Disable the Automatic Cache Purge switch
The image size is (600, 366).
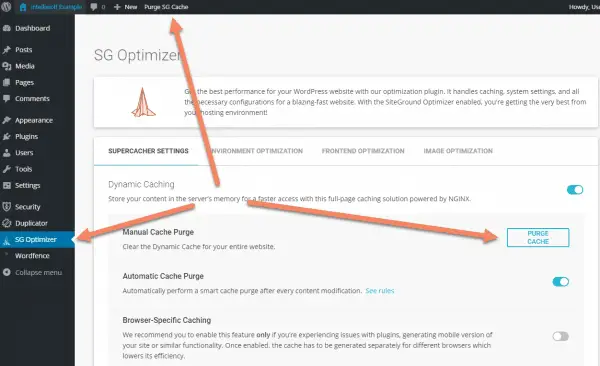pos(561,282)
